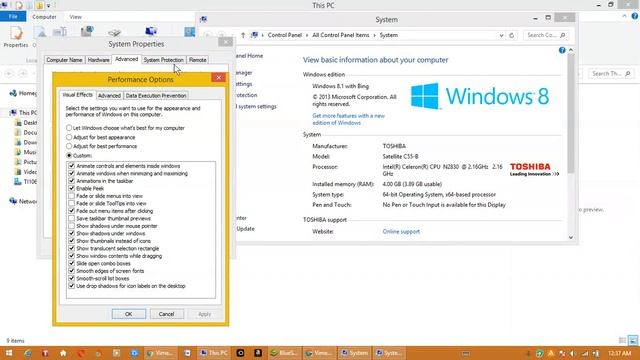Click System window vertical scrollbar thumb

coord(571,114)
